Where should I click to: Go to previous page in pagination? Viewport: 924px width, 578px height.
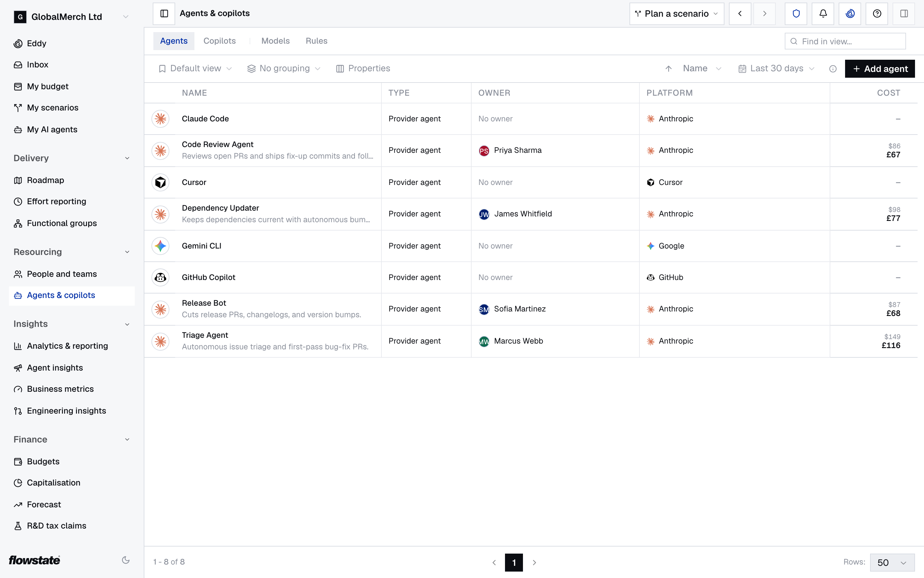click(x=494, y=562)
